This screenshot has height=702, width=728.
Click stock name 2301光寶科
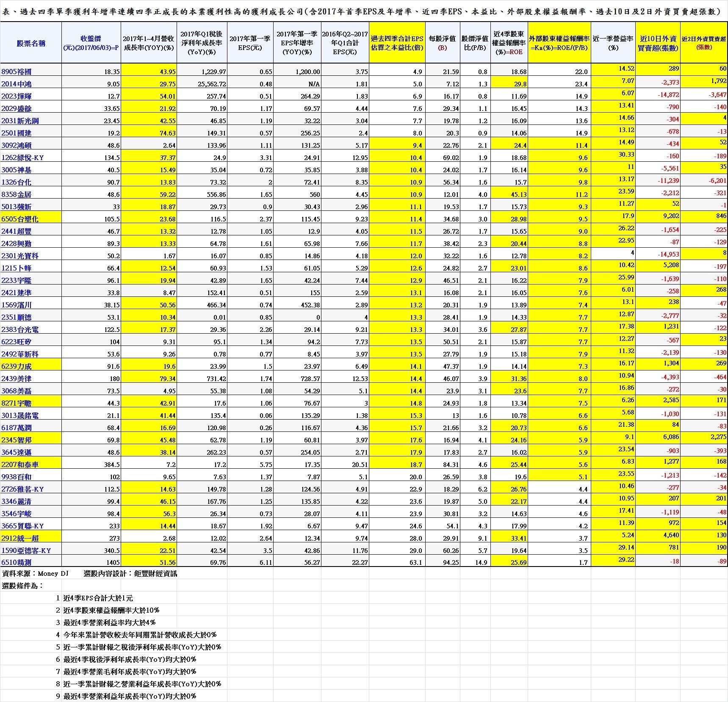click(x=20, y=256)
